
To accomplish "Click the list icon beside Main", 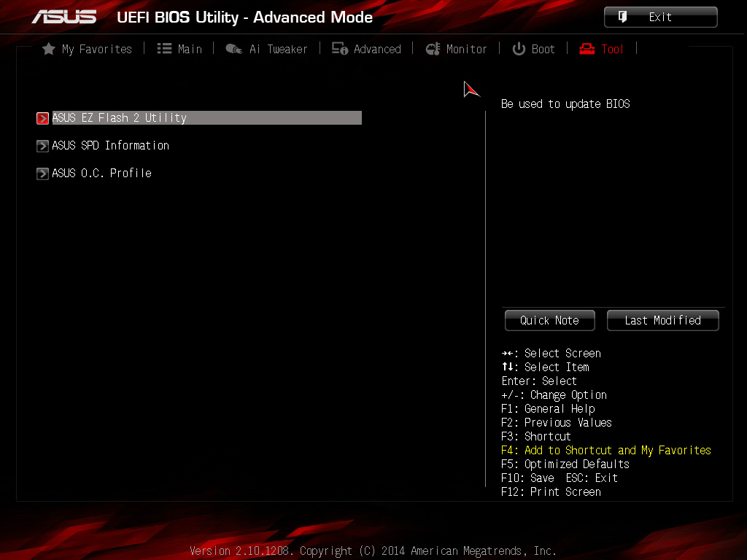I will point(164,49).
